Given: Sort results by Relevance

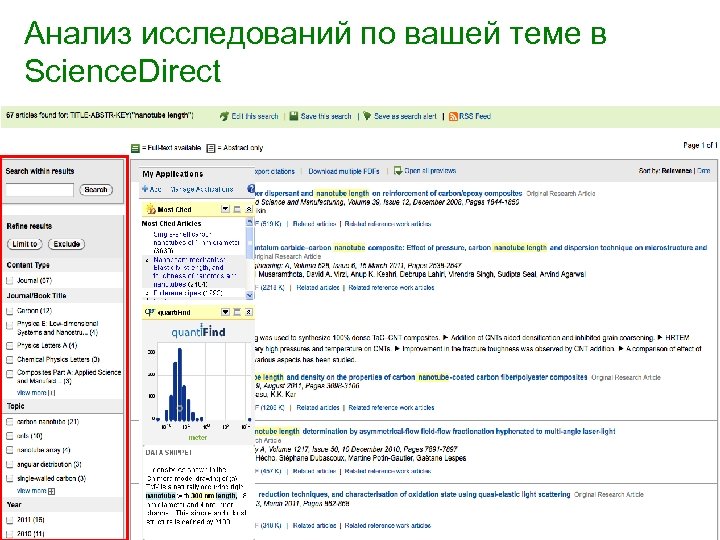Looking at the screenshot, I should point(676,171).
